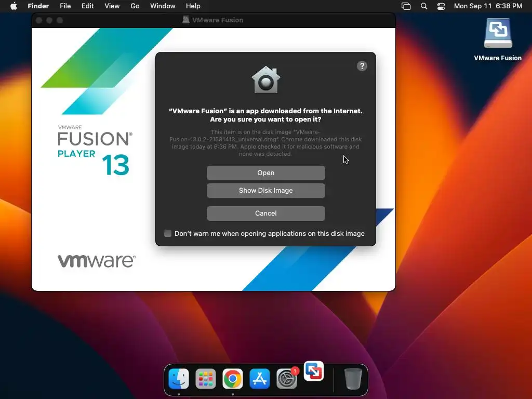This screenshot has height=399, width=532.
Task: Open the Go menu
Action: [135, 6]
